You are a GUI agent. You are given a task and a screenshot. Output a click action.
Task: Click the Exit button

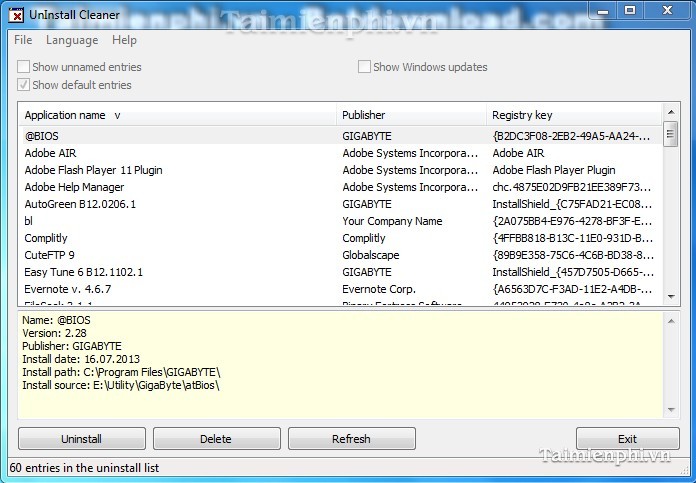[x=628, y=439]
